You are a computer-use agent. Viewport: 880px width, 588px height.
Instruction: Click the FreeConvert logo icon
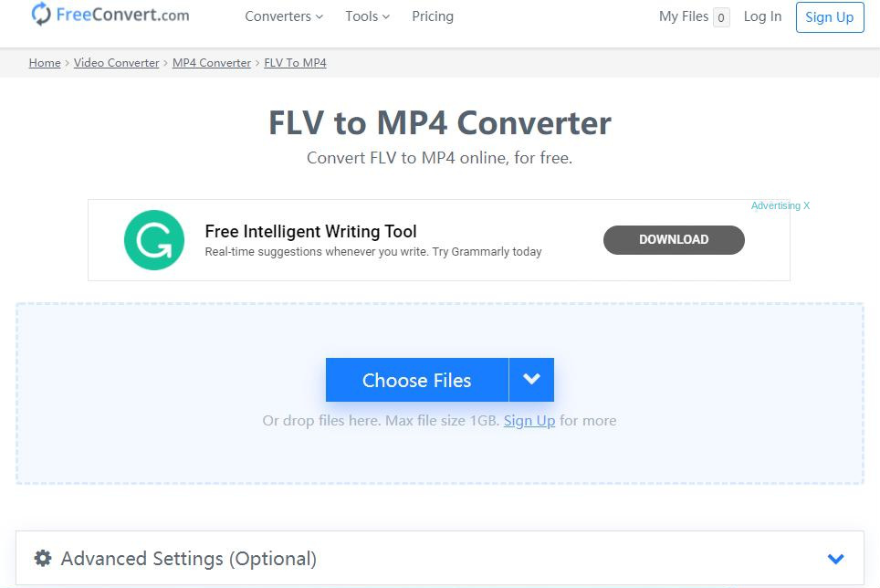(x=41, y=14)
